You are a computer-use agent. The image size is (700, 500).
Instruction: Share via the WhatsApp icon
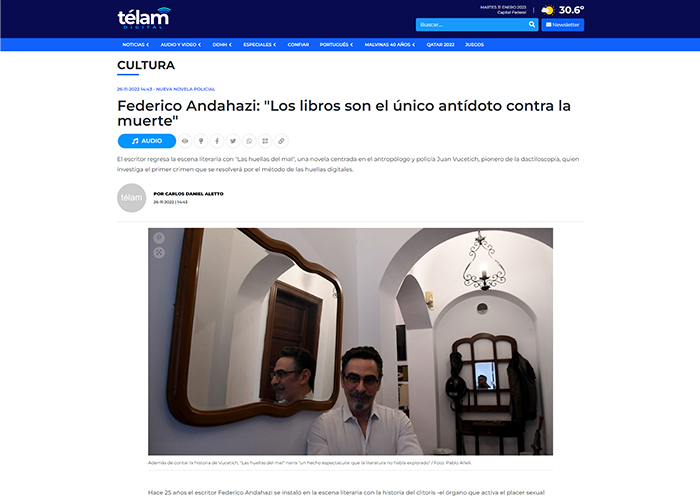point(249,141)
